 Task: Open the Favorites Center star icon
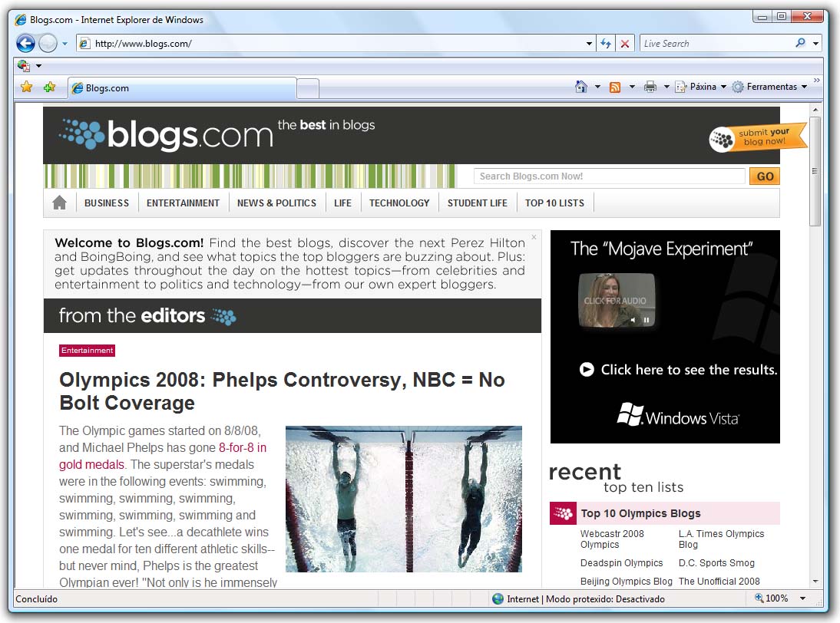(26, 87)
